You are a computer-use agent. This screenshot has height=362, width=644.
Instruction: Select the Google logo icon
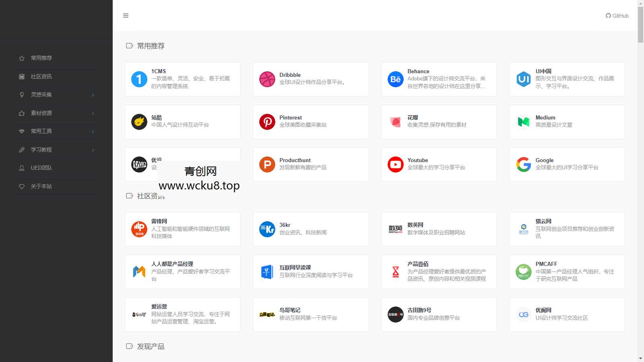[523, 164]
